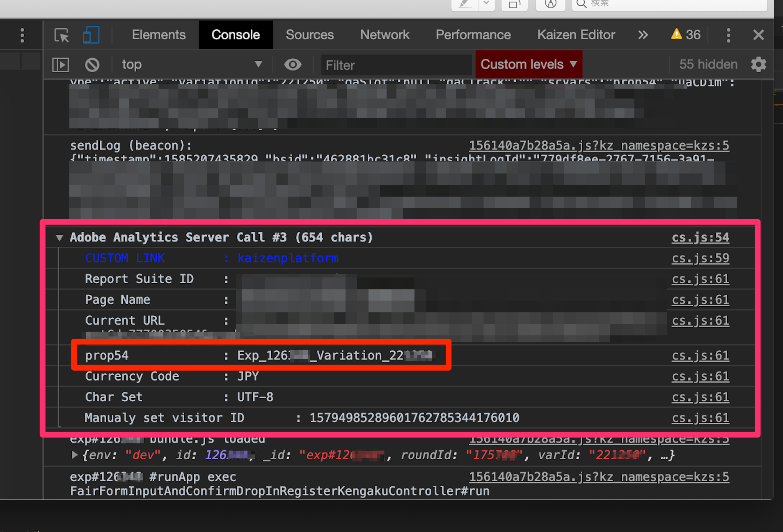Open DevTools left three-dot menu
Image resolution: width=783 pixels, height=532 pixels.
pos(22,35)
